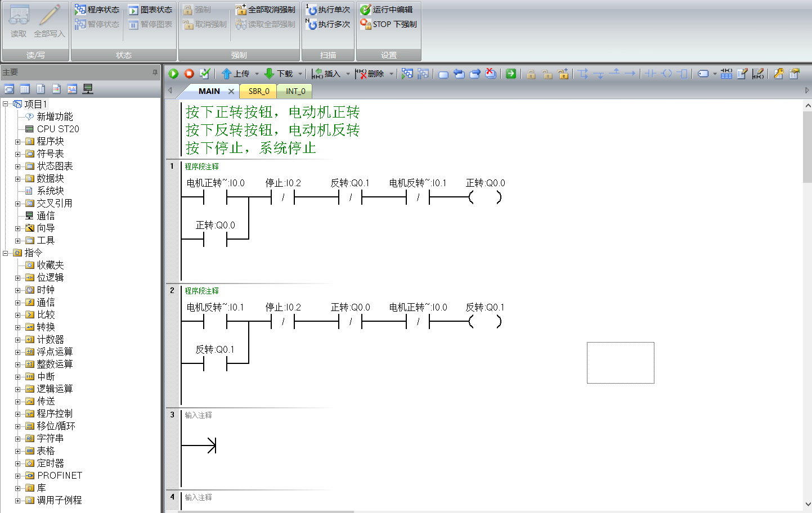The height and width of the screenshot is (513, 812).
Task: Click the editor scrollbar down arrow
Action: tap(807, 504)
